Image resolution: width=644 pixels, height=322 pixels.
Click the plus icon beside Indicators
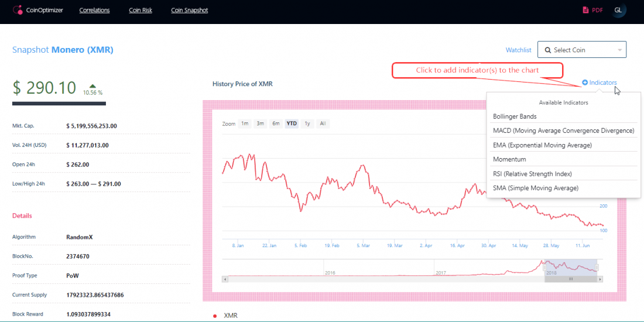coord(585,83)
